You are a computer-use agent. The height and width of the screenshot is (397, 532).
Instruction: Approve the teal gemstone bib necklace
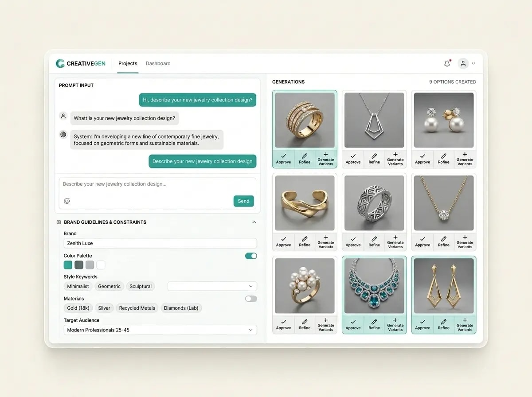pyautogui.click(x=353, y=324)
